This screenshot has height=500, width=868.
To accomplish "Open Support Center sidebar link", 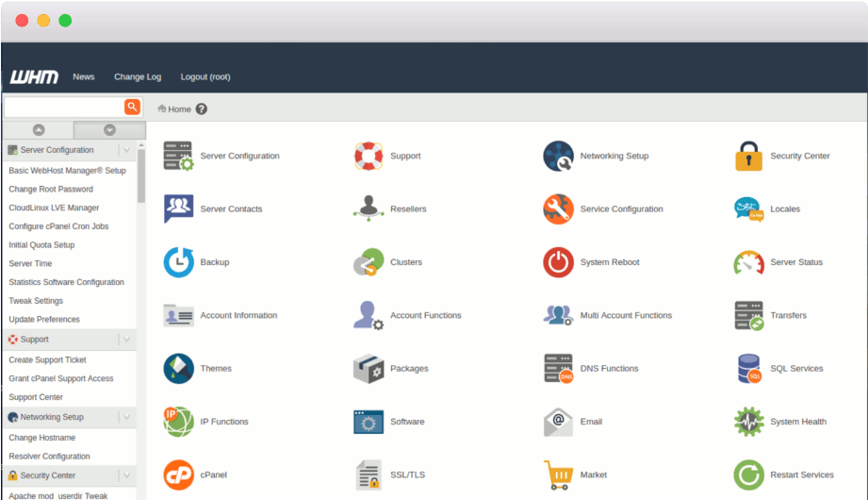I will pyautogui.click(x=36, y=397).
